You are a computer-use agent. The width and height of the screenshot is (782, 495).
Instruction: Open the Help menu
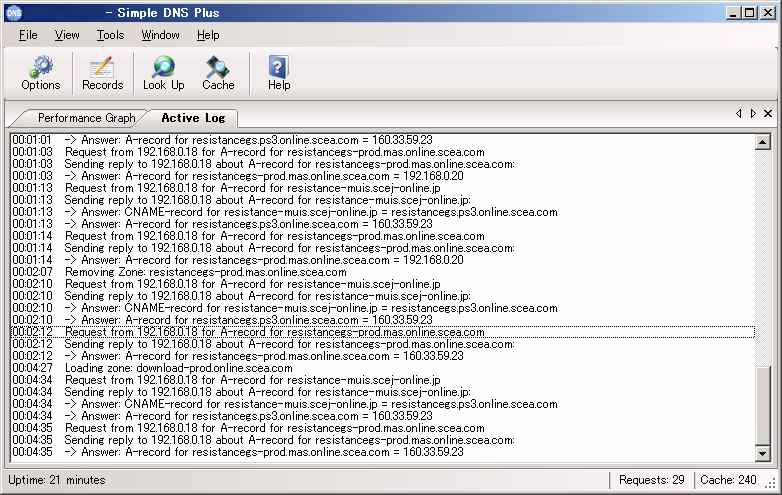click(208, 35)
